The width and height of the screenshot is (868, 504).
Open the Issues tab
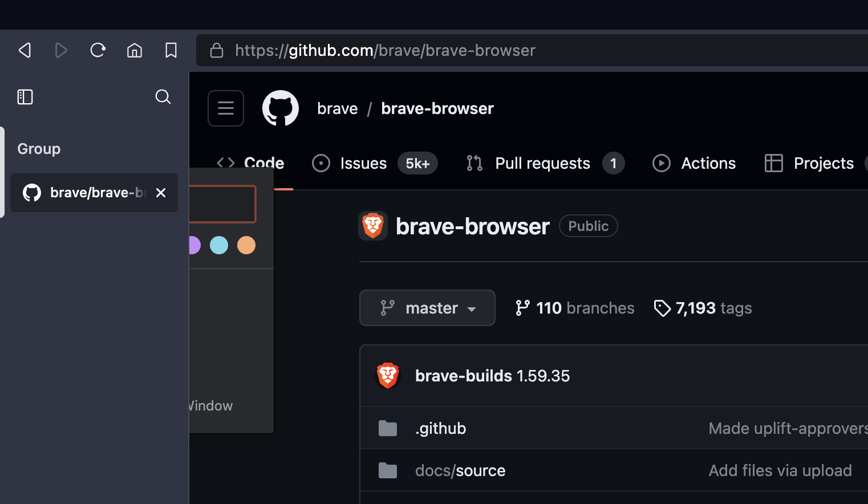[363, 163]
